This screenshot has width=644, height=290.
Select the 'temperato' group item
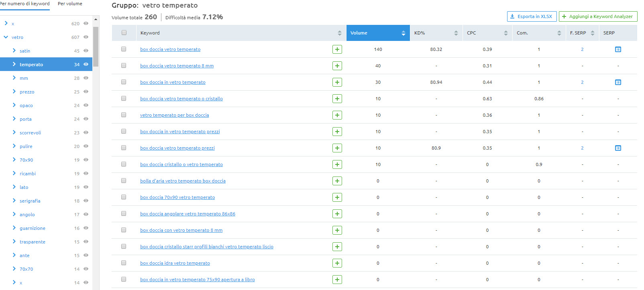pos(46,64)
